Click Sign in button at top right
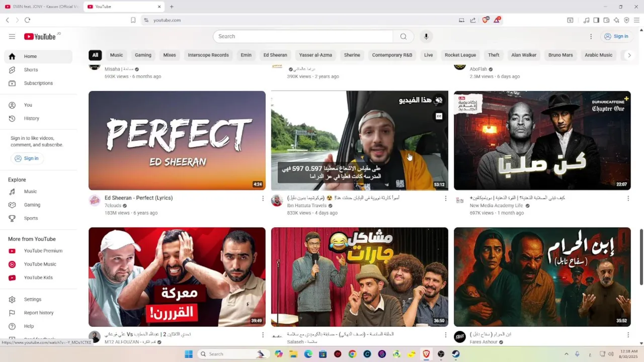Viewport: 644px width, 362px height. (616, 36)
